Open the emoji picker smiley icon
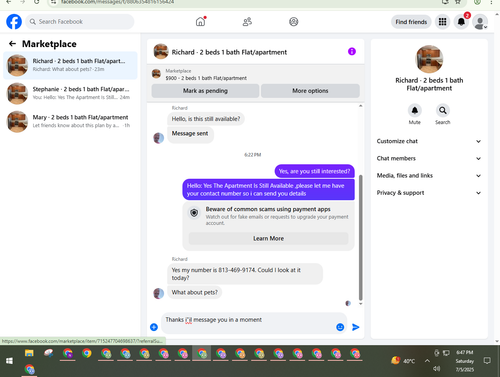The image size is (500, 377). pos(340,327)
